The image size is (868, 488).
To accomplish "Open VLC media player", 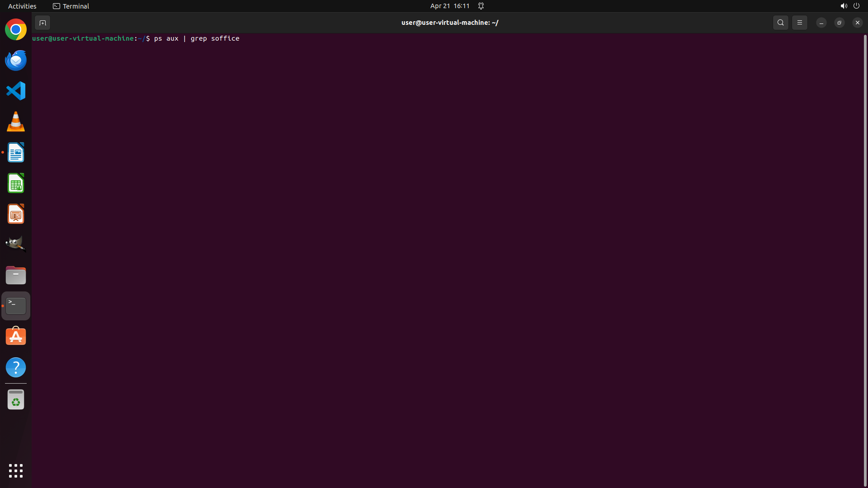I will tap(16, 122).
